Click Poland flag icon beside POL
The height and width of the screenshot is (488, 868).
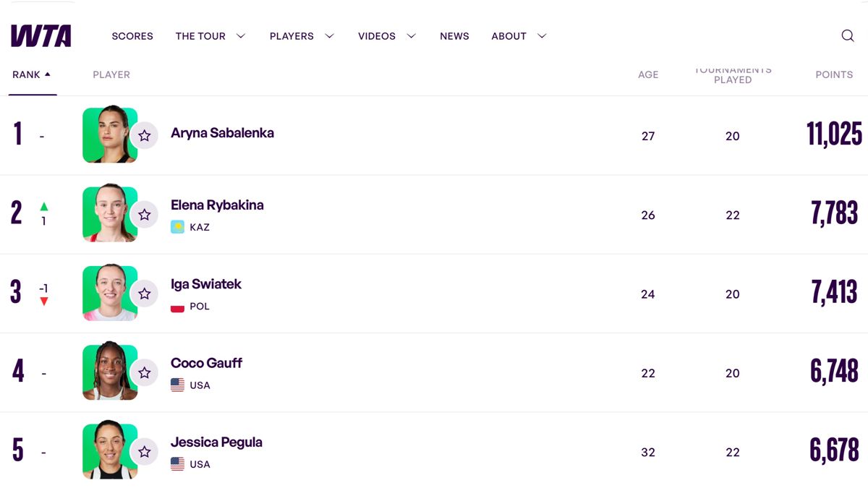pos(177,307)
